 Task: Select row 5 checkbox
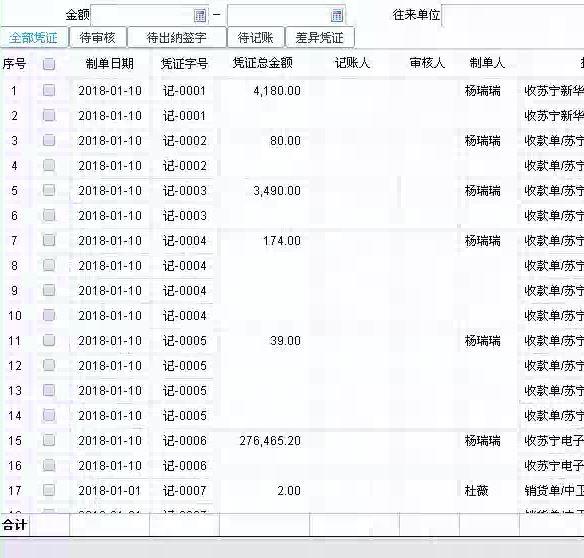(x=49, y=190)
